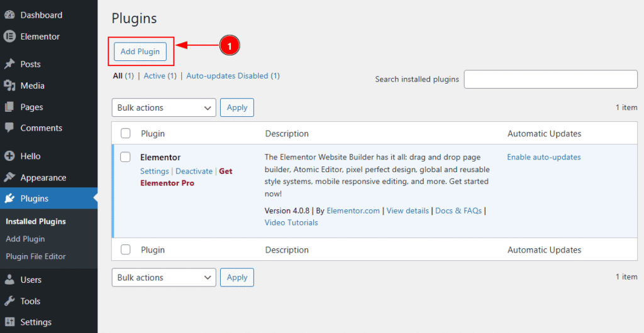Select the Plugins menu item

pos(35,199)
